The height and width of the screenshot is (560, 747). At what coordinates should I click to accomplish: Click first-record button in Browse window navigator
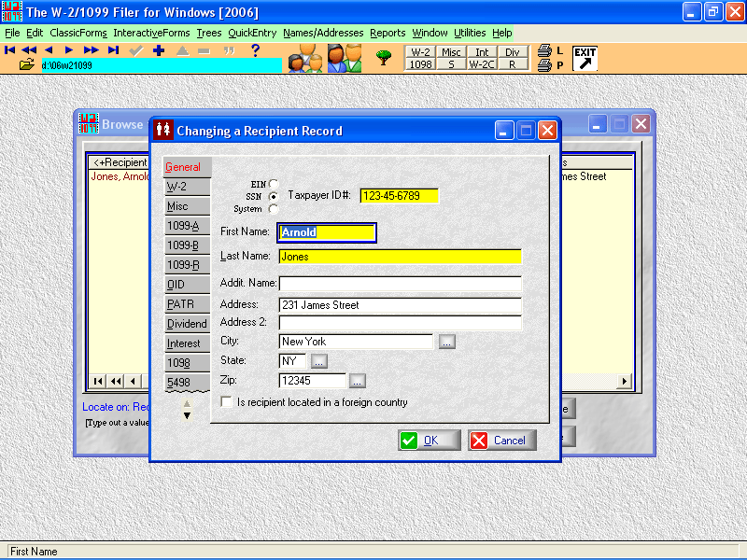98,381
